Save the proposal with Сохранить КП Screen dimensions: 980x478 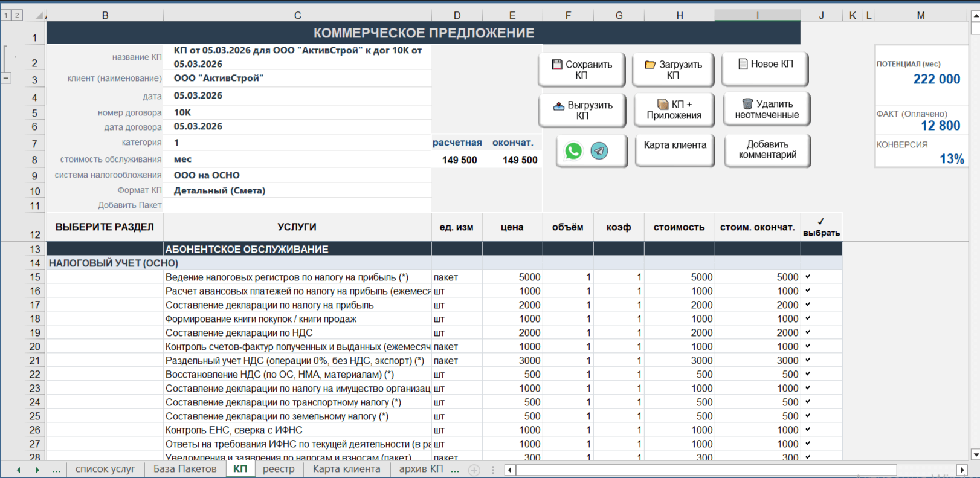[582, 69]
